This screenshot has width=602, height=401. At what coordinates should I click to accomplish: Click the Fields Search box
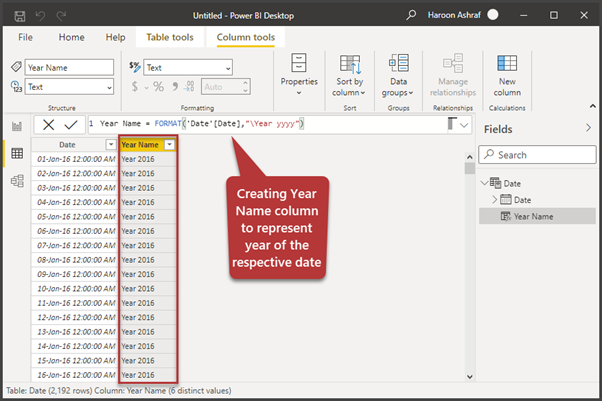tap(537, 155)
